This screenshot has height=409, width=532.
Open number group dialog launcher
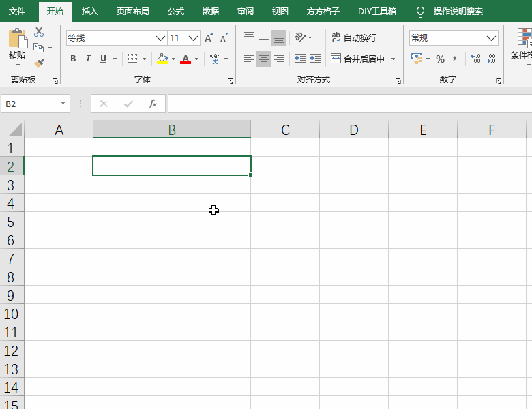click(499, 81)
